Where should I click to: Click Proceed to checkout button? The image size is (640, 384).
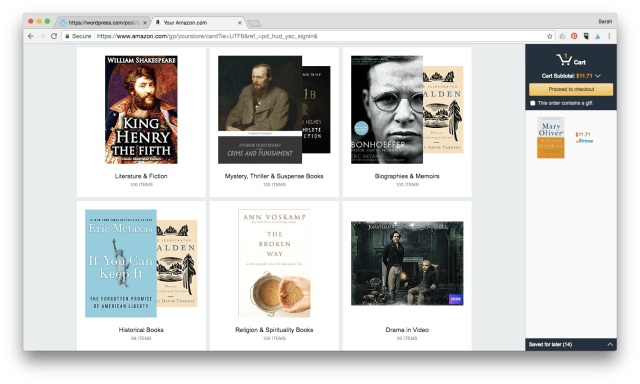click(x=571, y=89)
